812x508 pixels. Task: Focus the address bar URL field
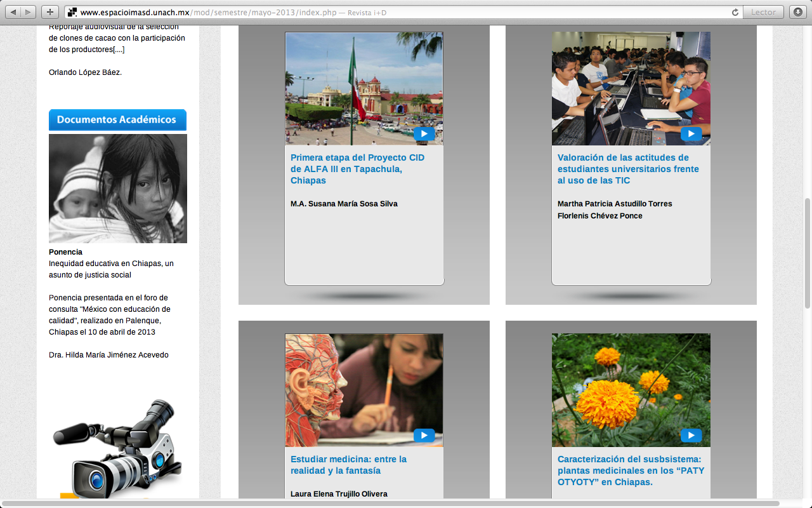pyautogui.click(x=403, y=12)
